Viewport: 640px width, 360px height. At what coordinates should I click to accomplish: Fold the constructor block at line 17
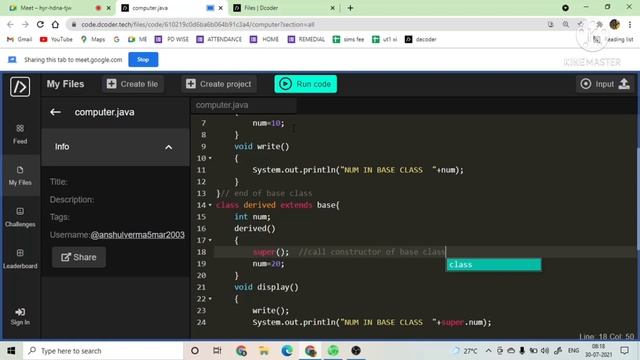[210, 240]
